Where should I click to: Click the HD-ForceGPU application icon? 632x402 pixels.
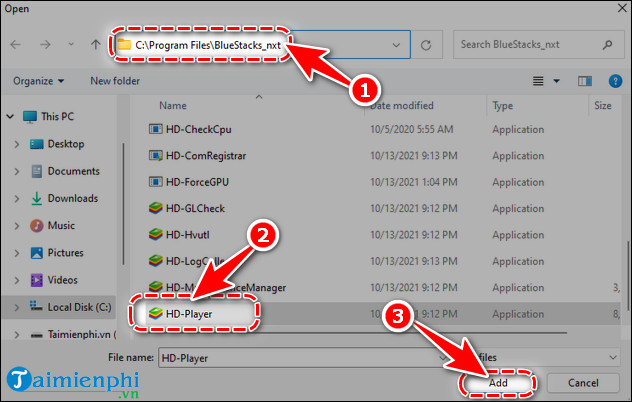tap(156, 182)
